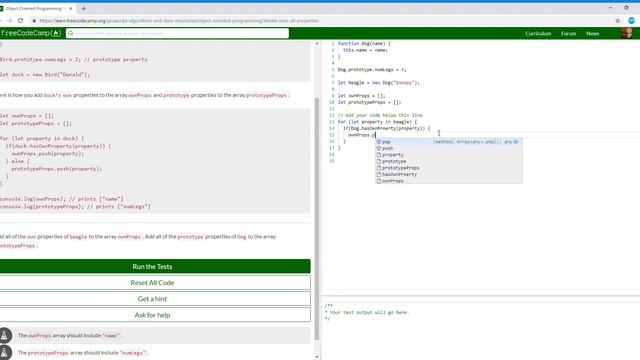The height and width of the screenshot is (360, 640).
Task: Click the flask icon for ownProps test
Action: (x=5, y=335)
